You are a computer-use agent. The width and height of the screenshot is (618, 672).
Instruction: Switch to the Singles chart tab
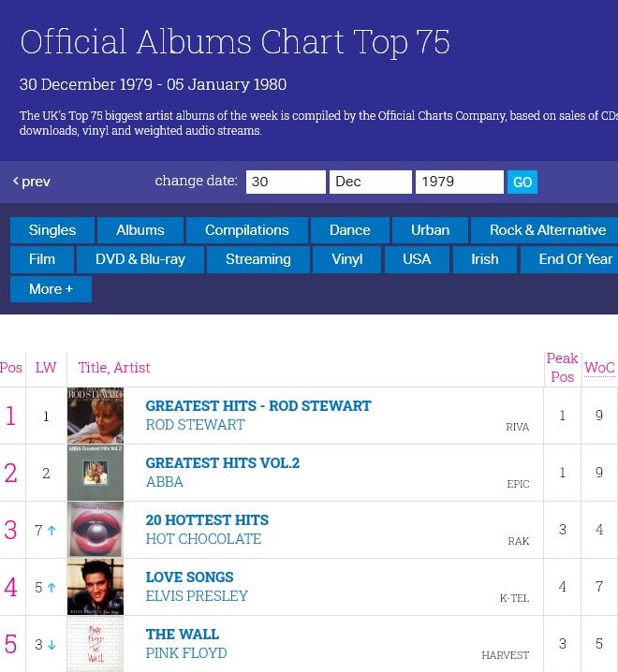(x=52, y=230)
